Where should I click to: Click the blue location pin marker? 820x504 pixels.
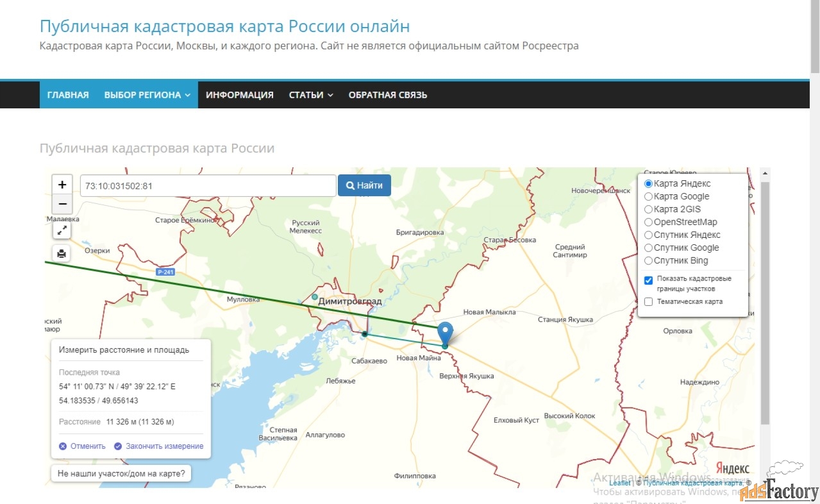pyautogui.click(x=445, y=333)
